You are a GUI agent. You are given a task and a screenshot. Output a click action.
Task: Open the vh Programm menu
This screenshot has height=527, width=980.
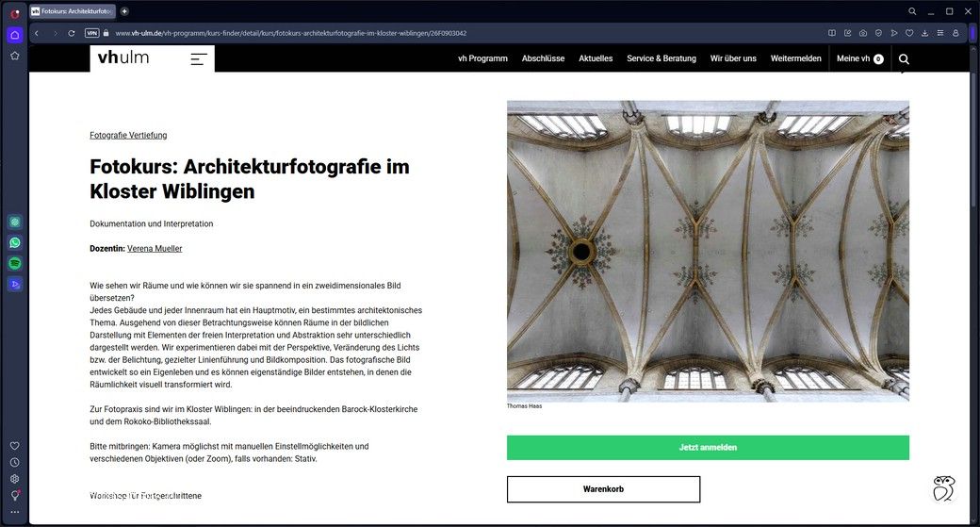pyautogui.click(x=482, y=58)
